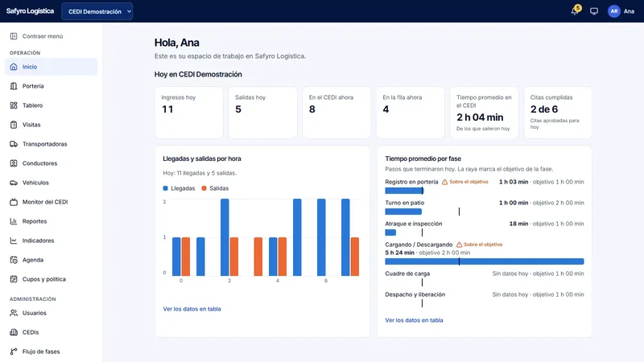Open Usuarios under Administración

51,313
